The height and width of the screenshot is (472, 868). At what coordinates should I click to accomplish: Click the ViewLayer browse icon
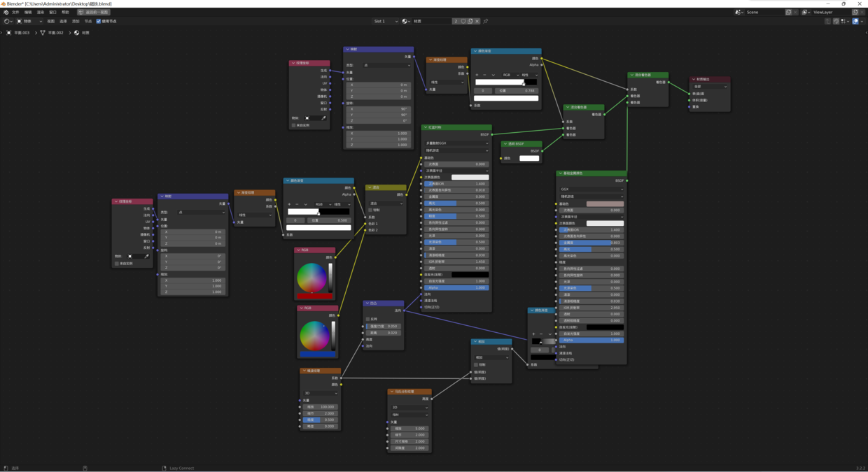coord(806,12)
